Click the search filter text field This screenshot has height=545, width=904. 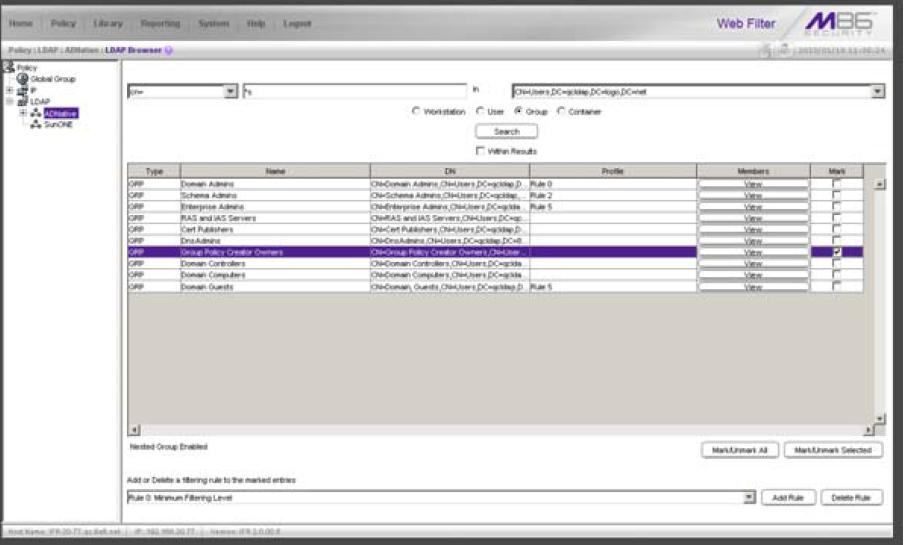(354, 92)
